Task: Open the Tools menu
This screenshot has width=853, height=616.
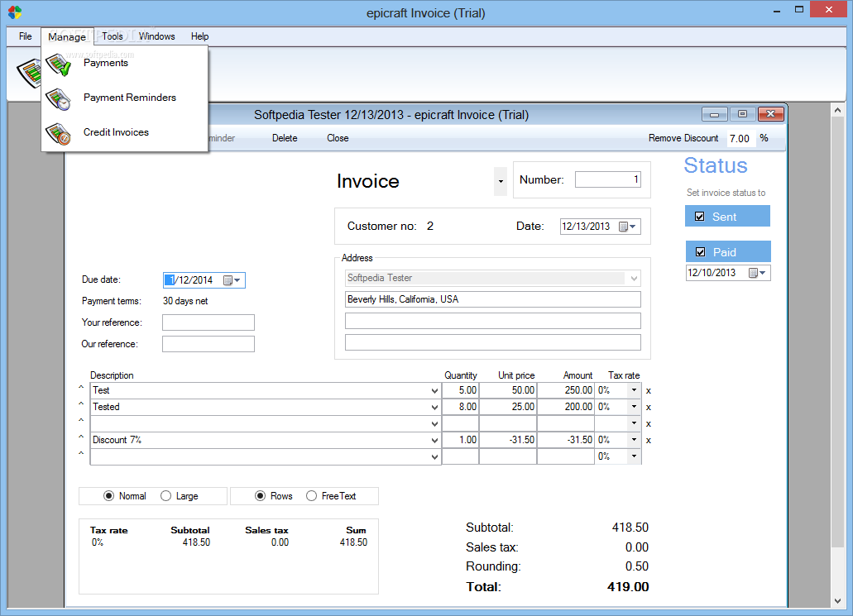Action: pyautogui.click(x=112, y=36)
